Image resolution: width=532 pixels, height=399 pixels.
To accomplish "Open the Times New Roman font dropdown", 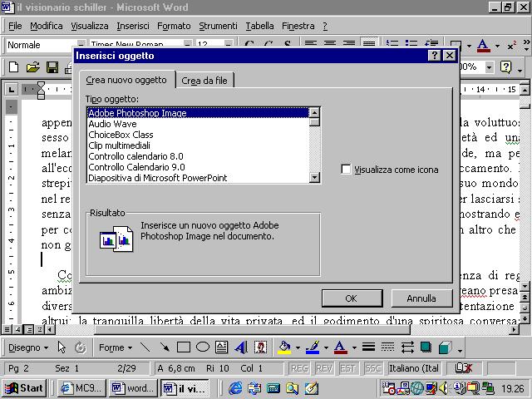I will click(188, 44).
